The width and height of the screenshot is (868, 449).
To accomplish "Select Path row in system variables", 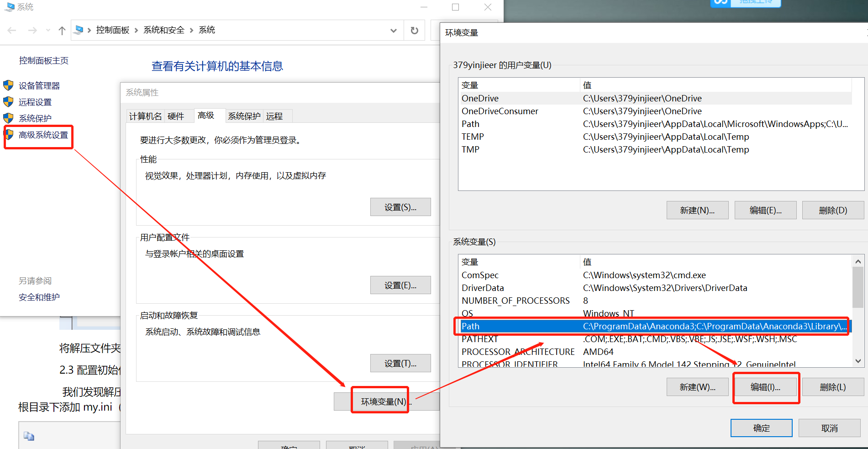I will tap(655, 326).
